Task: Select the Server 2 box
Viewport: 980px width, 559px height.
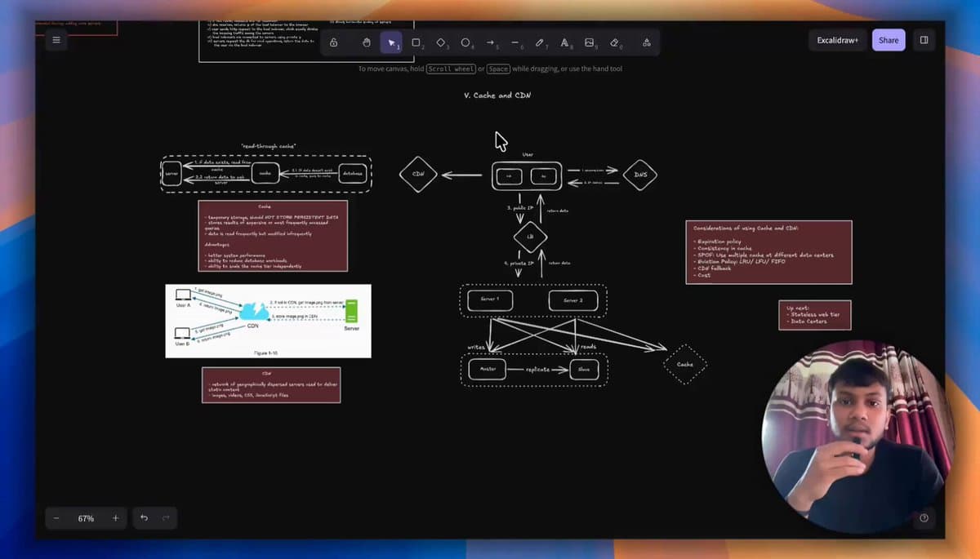Action: click(x=573, y=300)
